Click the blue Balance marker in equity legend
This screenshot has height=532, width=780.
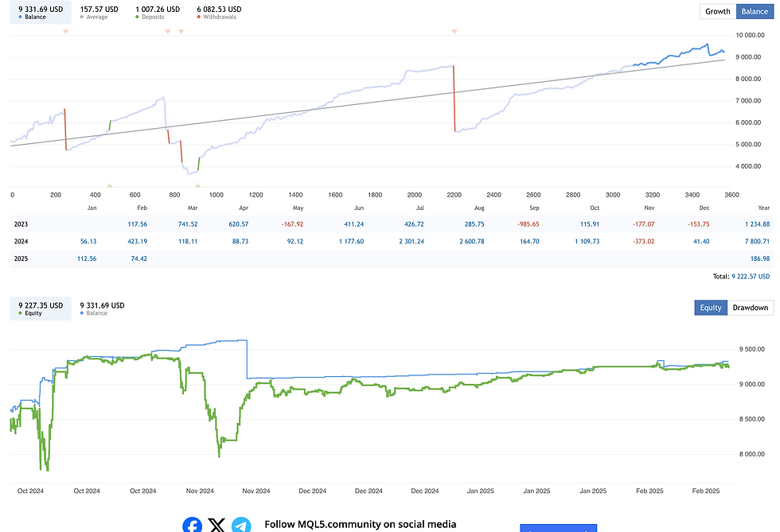(83, 312)
